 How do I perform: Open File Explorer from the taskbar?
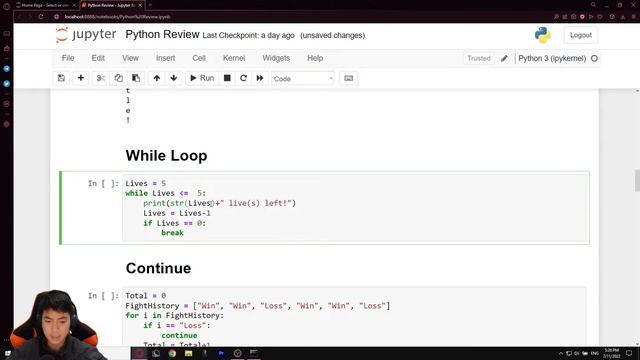[x=189, y=353]
